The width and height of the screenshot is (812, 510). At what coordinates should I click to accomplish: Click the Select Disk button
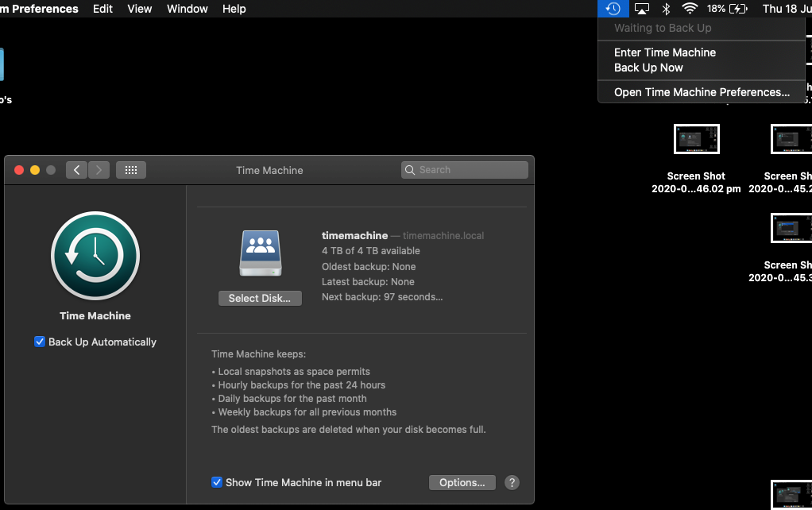(x=260, y=298)
